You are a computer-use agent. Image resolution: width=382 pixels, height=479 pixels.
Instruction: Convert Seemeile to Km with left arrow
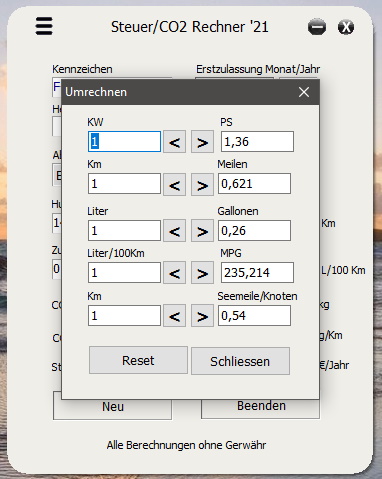tap(174, 316)
